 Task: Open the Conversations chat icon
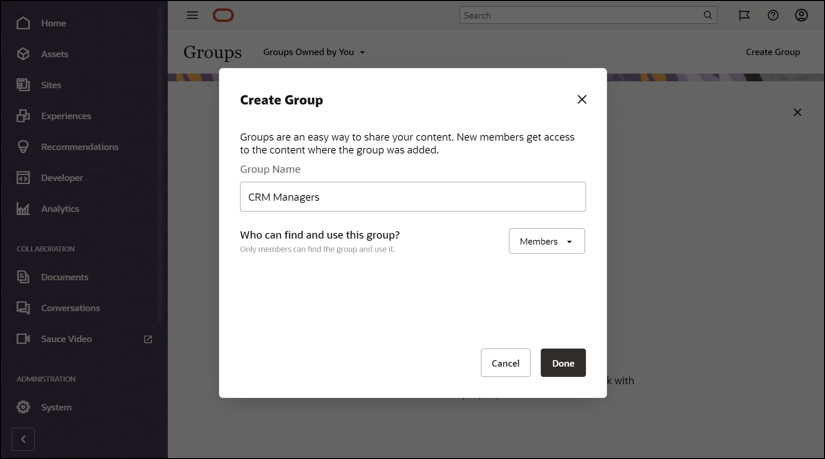[23, 308]
